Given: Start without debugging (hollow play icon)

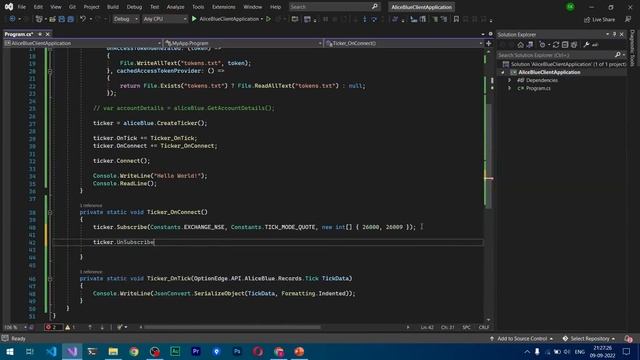Looking at the screenshot, I should pos(269,19).
